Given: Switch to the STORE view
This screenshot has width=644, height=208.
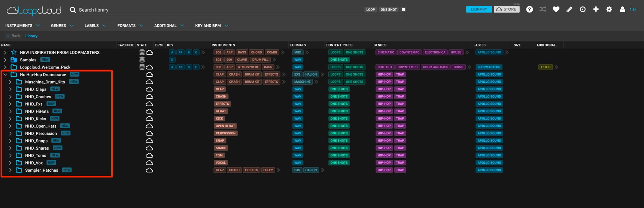Looking at the screenshot, I should [x=507, y=9].
